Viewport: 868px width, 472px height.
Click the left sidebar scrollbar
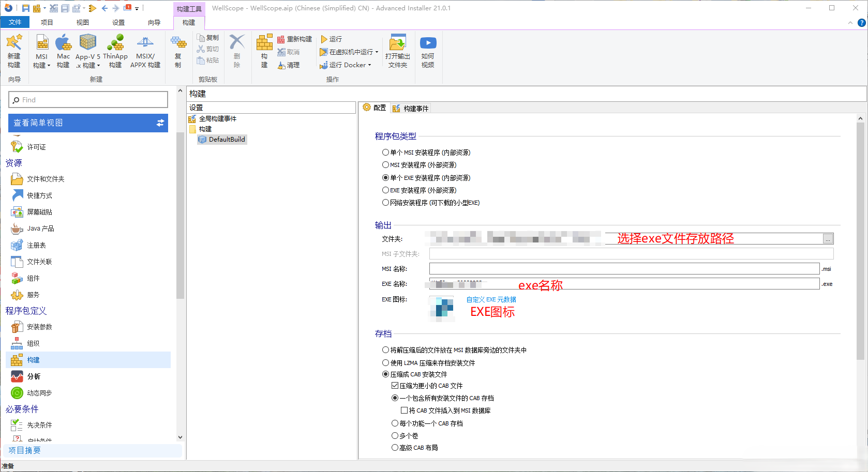pos(180,216)
